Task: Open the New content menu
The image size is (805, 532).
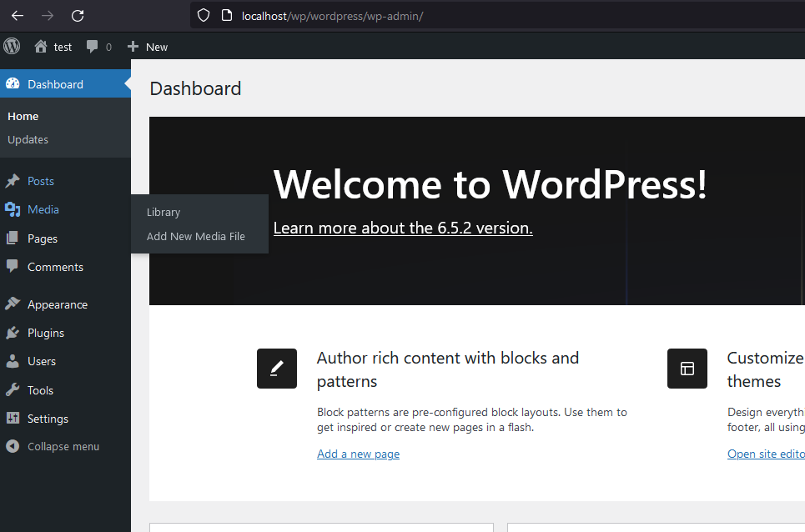Action: [x=148, y=47]
